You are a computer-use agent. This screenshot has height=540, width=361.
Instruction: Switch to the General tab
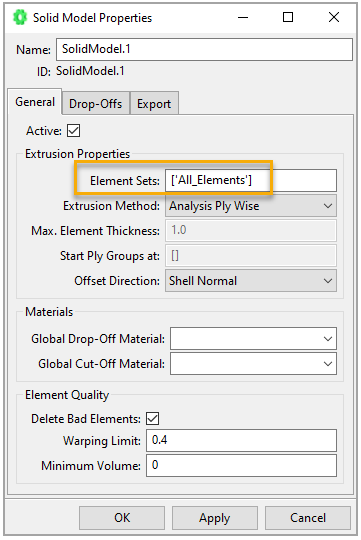[x=35, y=102]
